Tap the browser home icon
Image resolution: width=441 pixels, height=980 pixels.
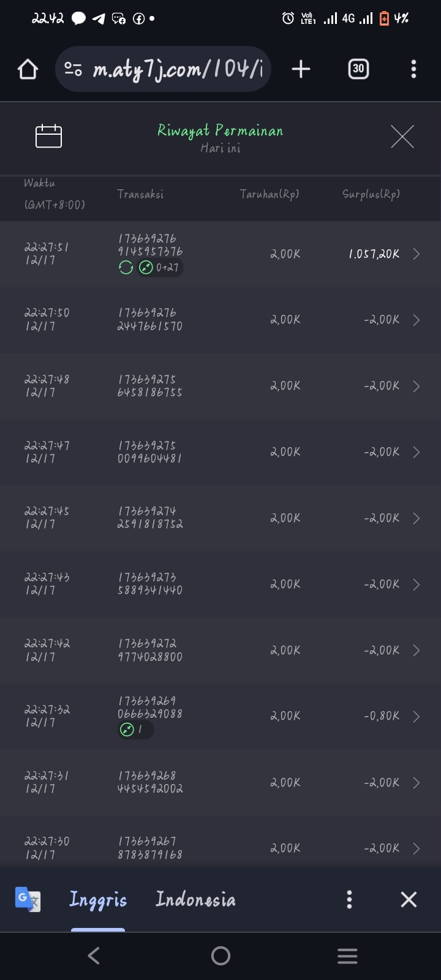pyautogui.click(x=28, y=69)
